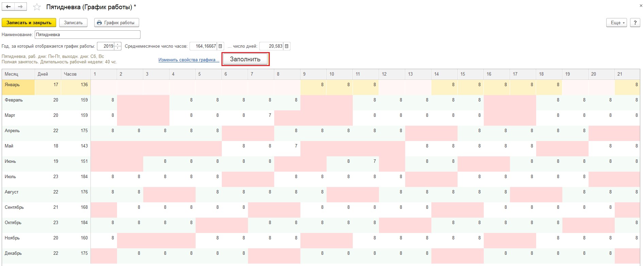Screen dimensions: 644x266
Task: Select the 'Март' month cell
Action: [x=18, y=118]
